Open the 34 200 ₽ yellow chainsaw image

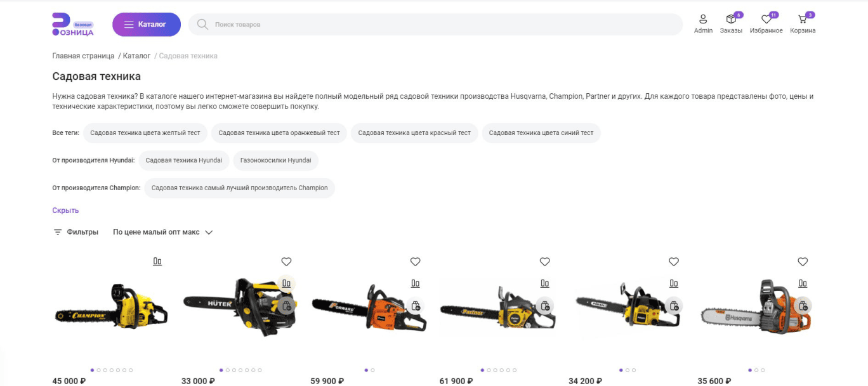pos(628,307)
